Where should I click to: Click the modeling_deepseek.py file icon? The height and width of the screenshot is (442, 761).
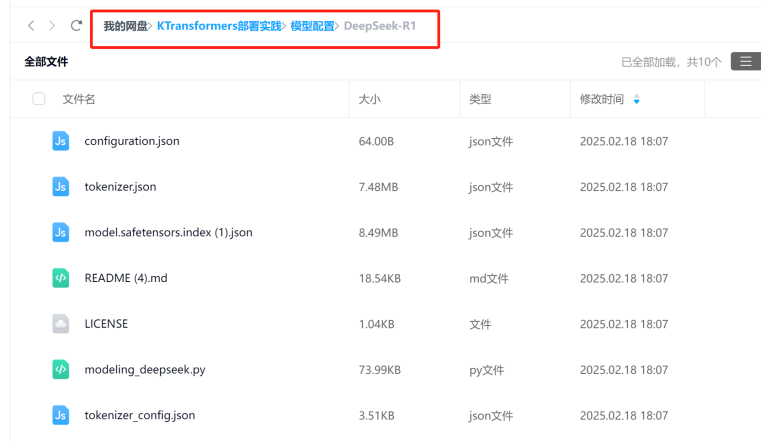[x=61, y=369]
